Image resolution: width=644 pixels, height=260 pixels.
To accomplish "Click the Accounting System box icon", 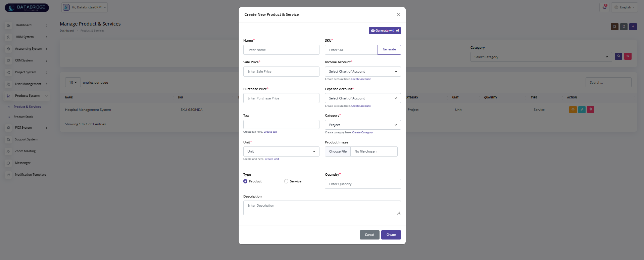I will pos(8,49).
